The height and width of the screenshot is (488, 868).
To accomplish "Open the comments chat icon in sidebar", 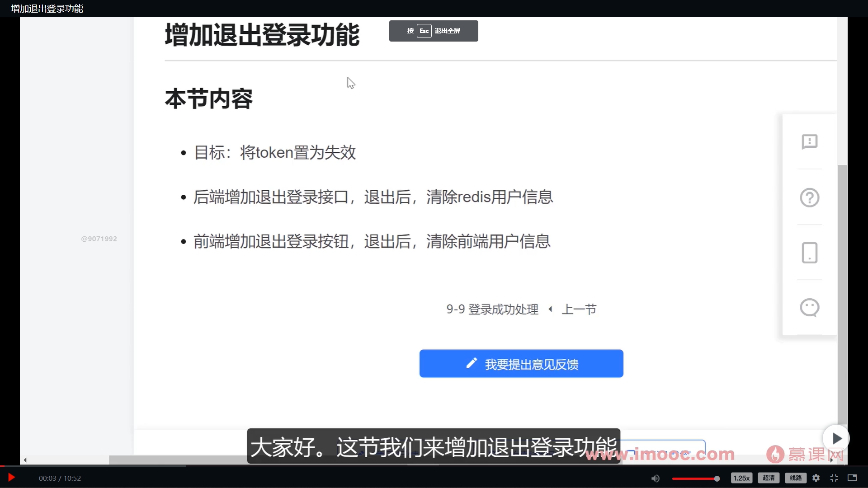I will point(810,308).
